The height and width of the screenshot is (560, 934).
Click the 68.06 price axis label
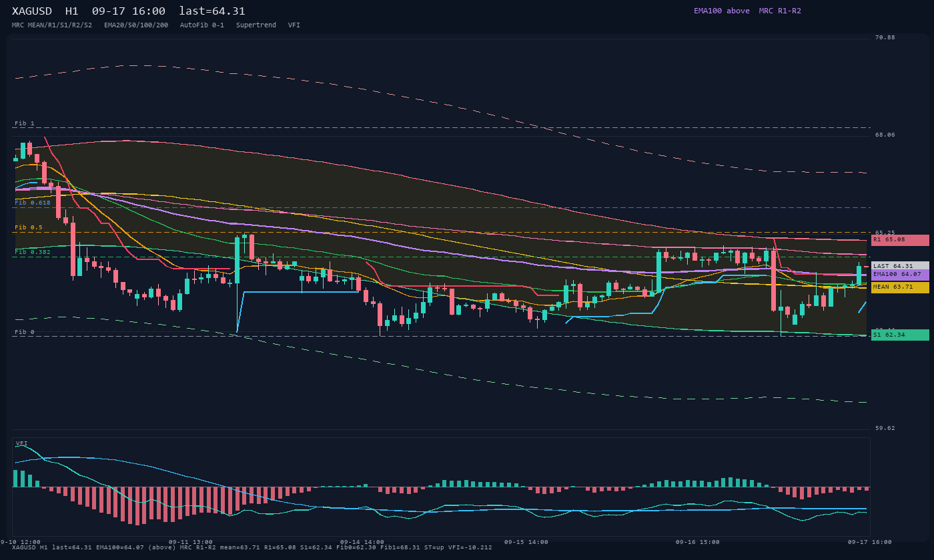pyautogui.click(x=885, y=135)
